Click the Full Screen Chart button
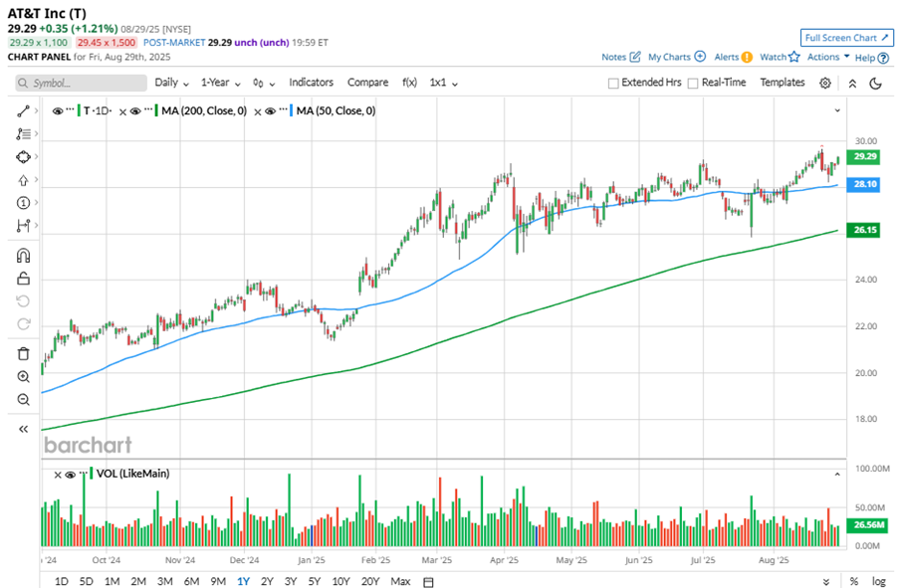Screen dimensions: 899x588 tap(846, 38)
